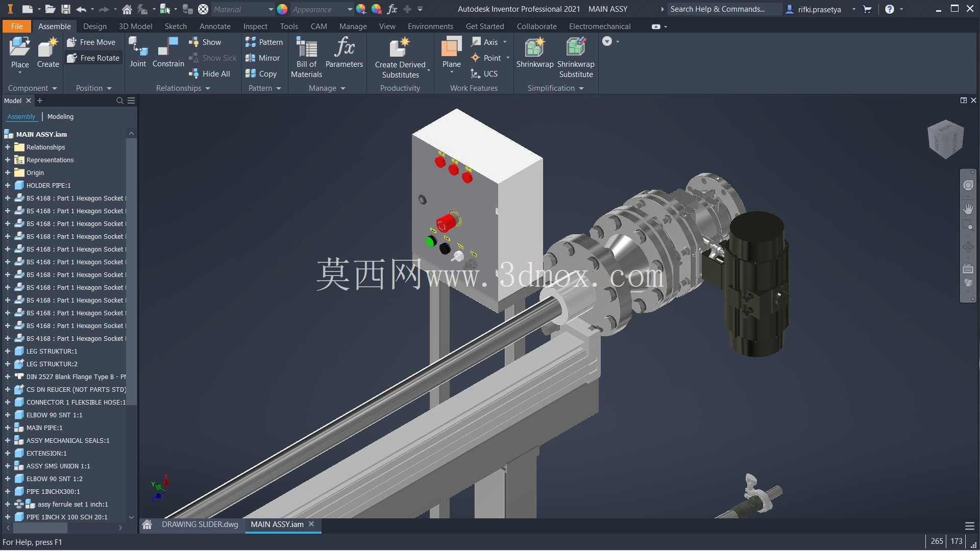Expand ASSY MECHANICAL SEALS:1 node
This screenshot has width=980, height=551.
(8, 441)
